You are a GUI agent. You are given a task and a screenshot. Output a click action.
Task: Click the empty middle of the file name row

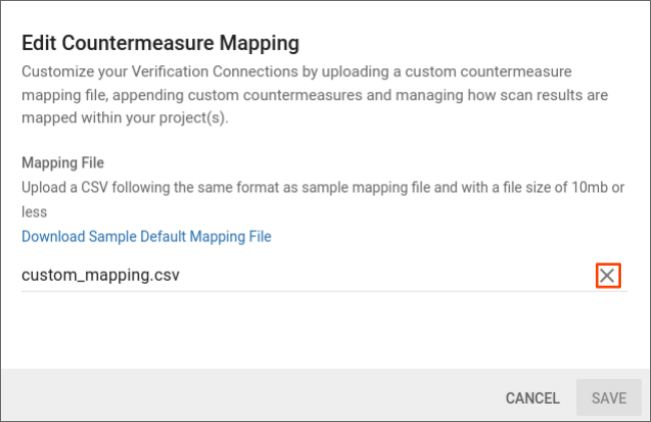380,274
